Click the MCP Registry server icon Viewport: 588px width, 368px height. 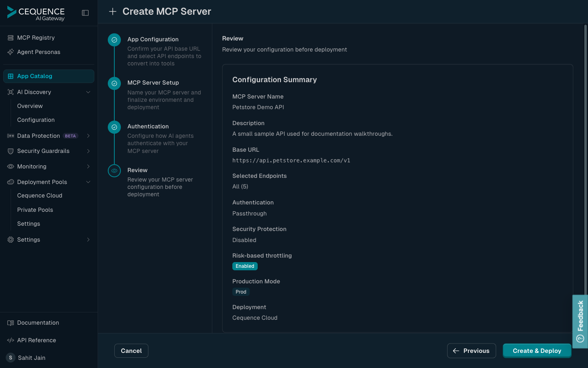pyautogui.click(x=11, y=38)
